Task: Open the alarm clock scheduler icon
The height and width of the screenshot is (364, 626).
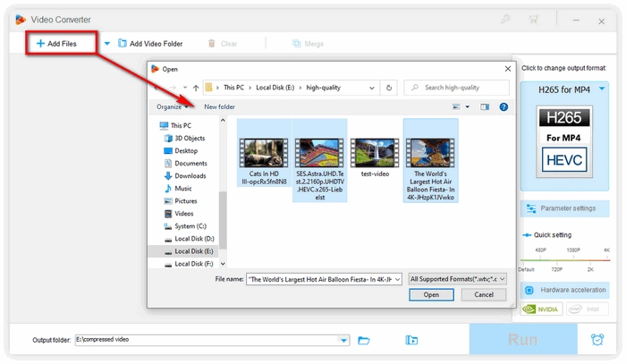Action: [x=597, y=339]
